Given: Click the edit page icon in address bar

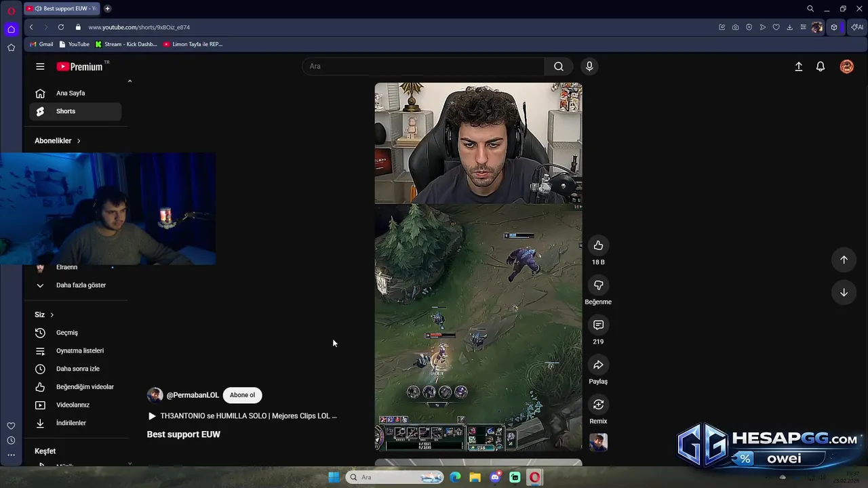Looking at the screenshot, I should (722, 27).
